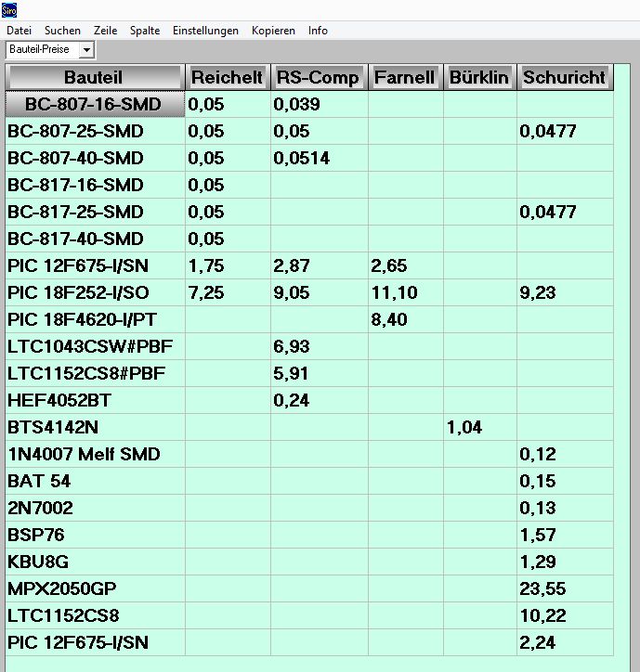Open the Kopieren menu
Viewport: 640px width, 672px height.
point(273,31)
